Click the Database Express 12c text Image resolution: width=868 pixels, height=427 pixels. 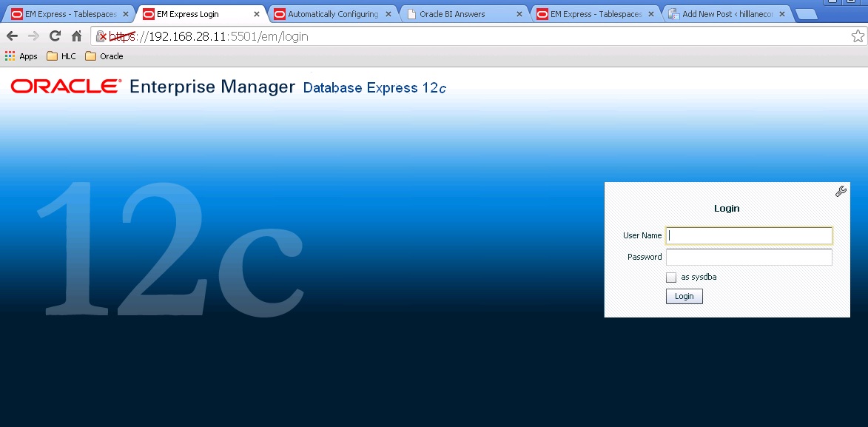pyautogui.click(x=374, y=87)
